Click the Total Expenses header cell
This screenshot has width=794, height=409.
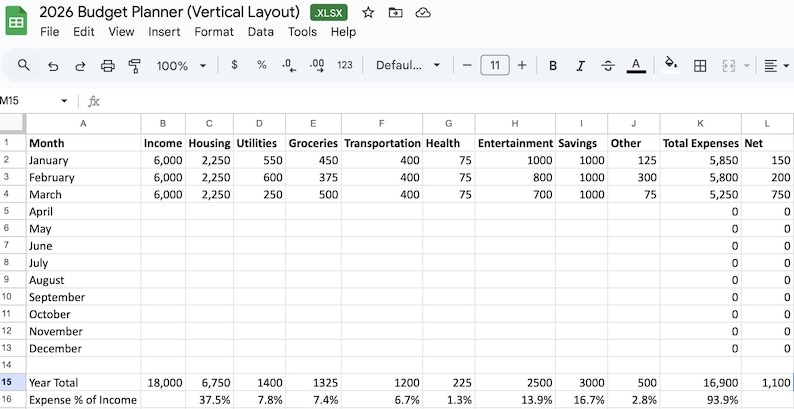(x=700, y=143)
